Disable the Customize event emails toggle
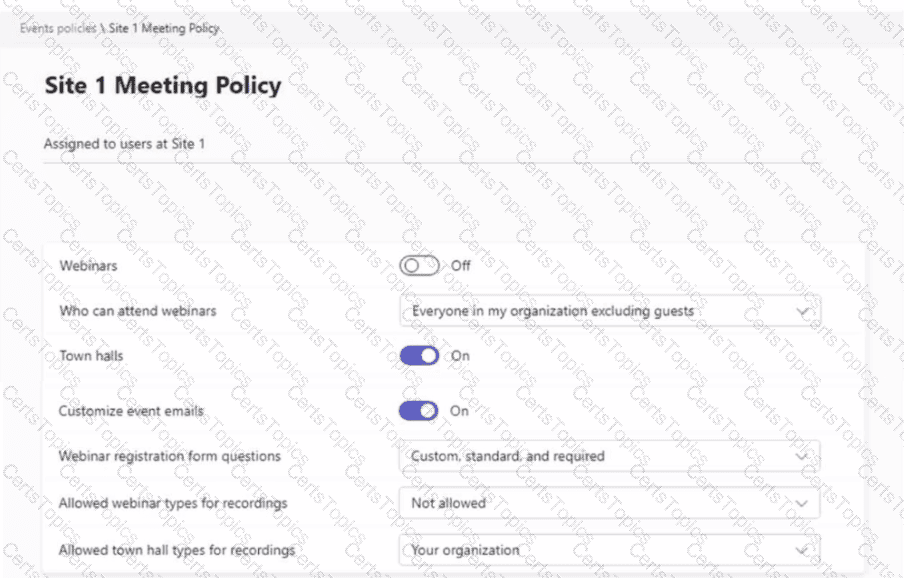Image resolution: width=904 pixels, height=578 pixels. pos(419,411)
